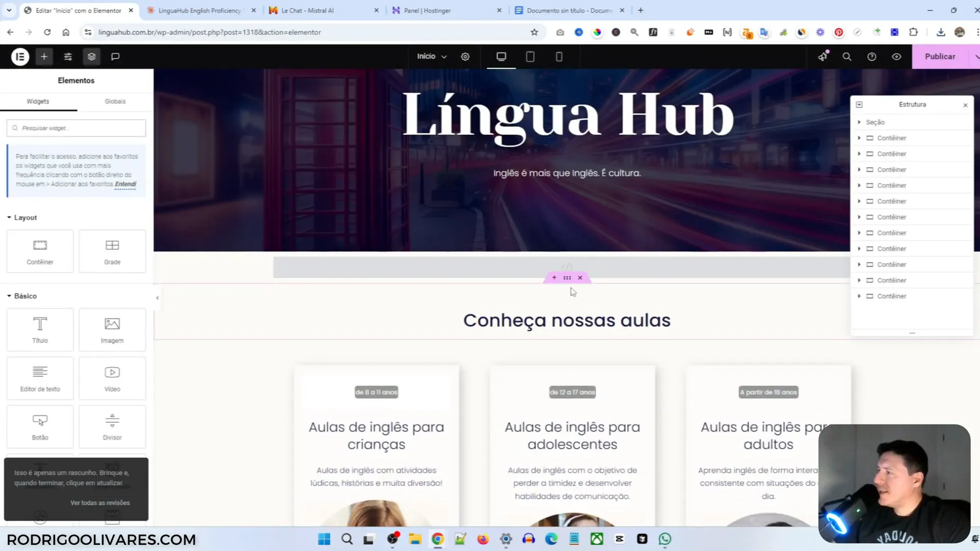Click the Publicar button
This screenshot has width=980, height=551.
click(x=941, y=56)
